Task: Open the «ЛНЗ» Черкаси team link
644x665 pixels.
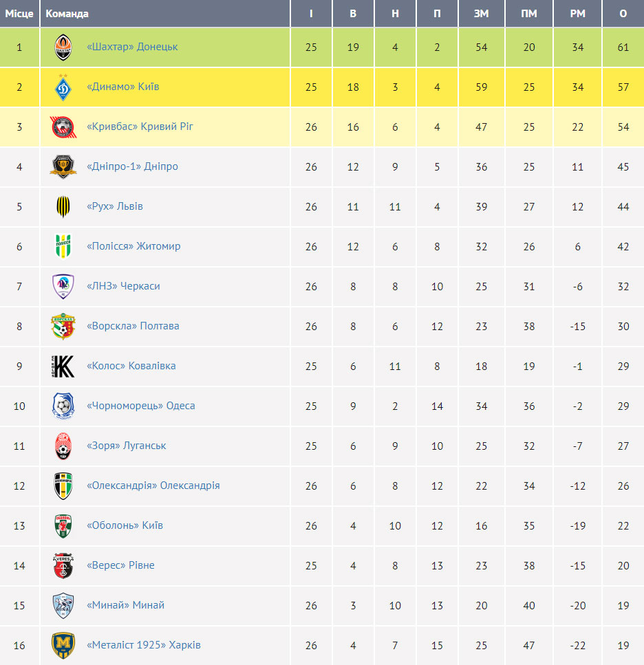Action: point(123,286)
